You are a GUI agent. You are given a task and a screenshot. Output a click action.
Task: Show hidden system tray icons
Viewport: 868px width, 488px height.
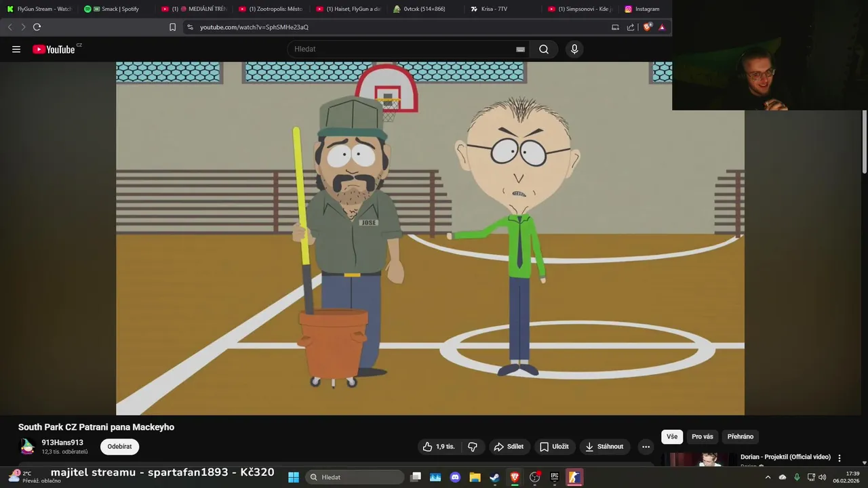click(x=768, y=477)
